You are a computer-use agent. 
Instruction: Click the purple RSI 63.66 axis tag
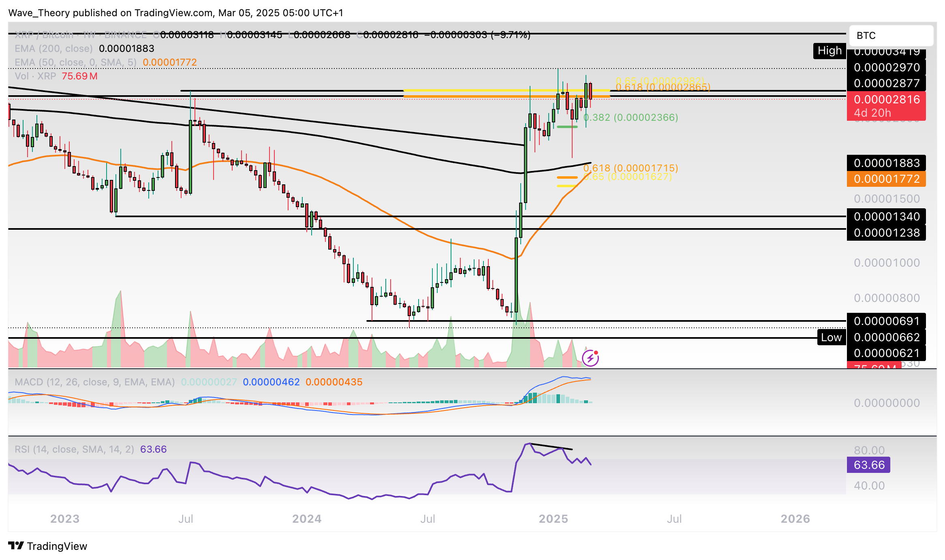[868, 465]
